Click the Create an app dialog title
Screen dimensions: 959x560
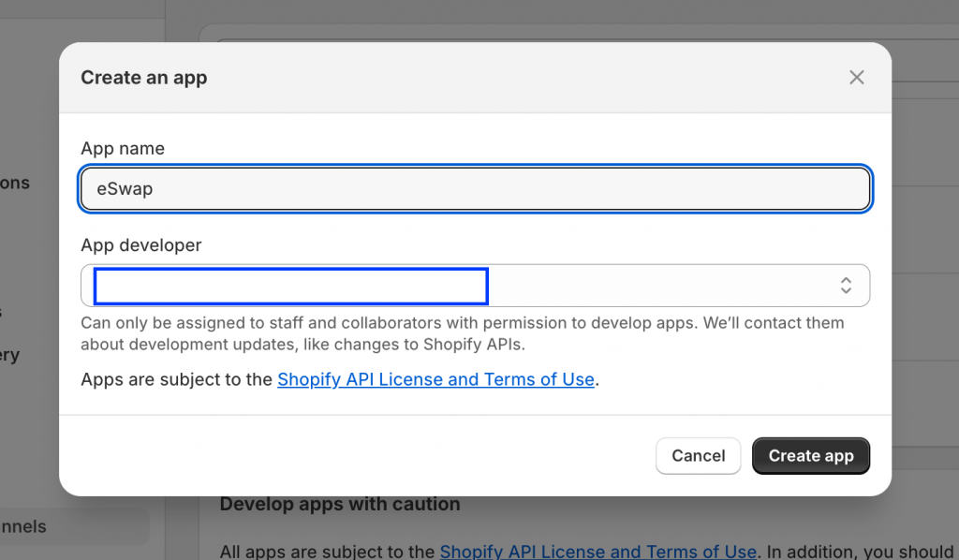coord(144,78)
